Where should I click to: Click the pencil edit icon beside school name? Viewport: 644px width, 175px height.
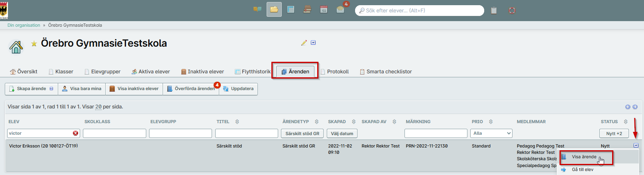[x=304, y=43]
